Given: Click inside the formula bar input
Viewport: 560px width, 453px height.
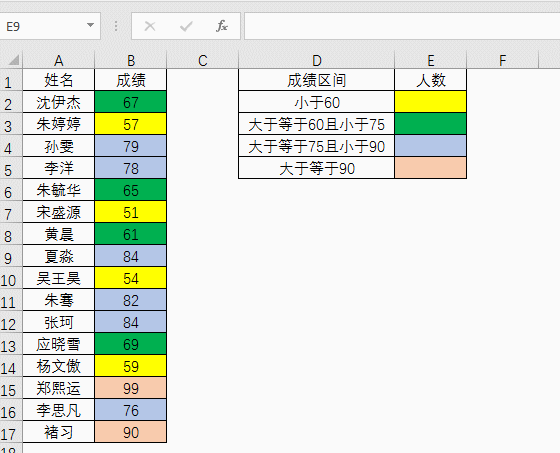Looking at the screenshot, I should click(402, 26).
